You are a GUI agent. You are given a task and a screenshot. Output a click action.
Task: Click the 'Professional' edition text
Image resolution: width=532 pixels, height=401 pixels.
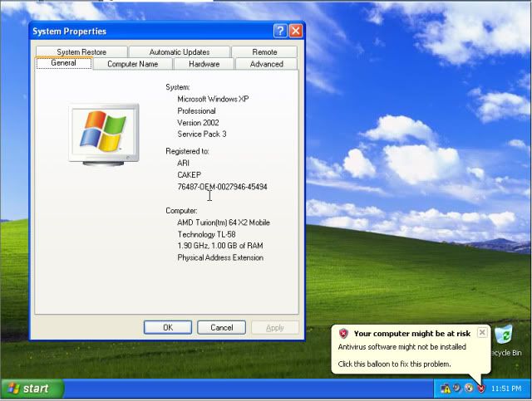pos(196,111)
